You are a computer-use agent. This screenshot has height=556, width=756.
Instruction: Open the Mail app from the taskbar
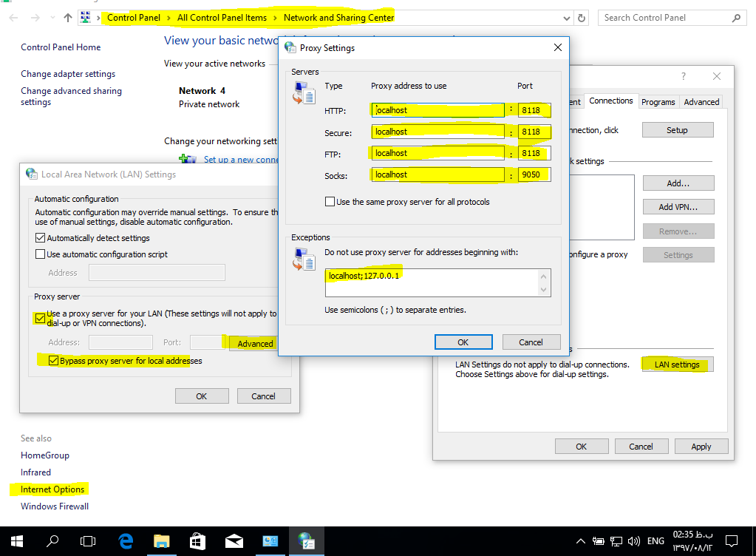(x=234, y=541)
